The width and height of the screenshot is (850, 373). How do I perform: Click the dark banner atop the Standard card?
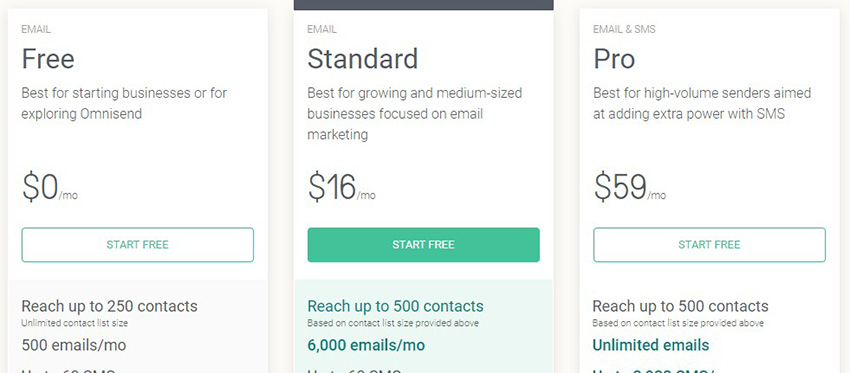[x=423, y=5]
